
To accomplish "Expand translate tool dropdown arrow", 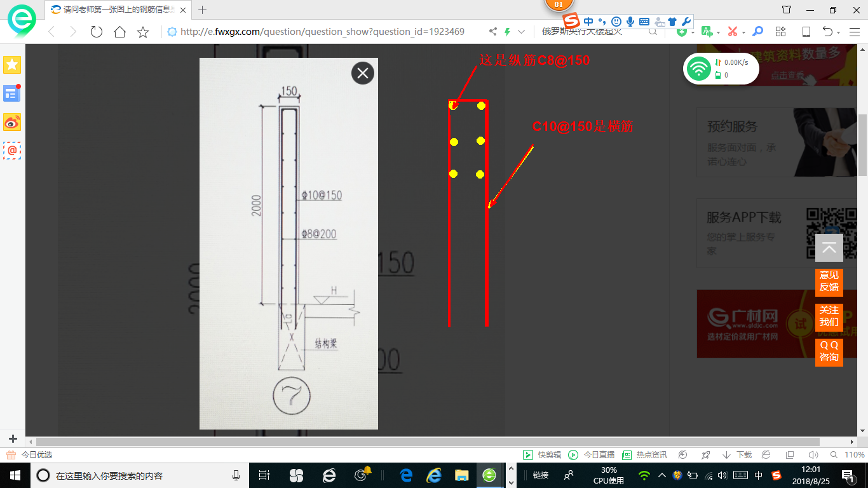I will coord(718,32).
